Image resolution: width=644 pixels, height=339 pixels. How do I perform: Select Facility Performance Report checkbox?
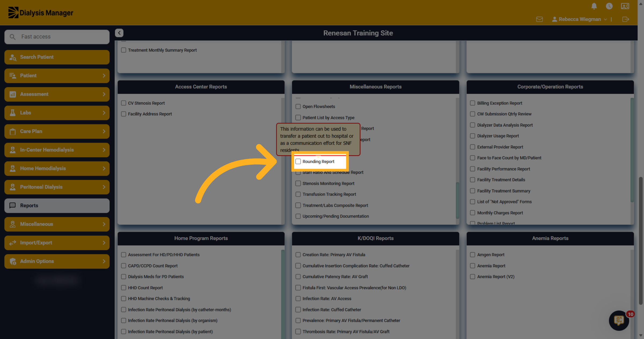tap(473, 169)
